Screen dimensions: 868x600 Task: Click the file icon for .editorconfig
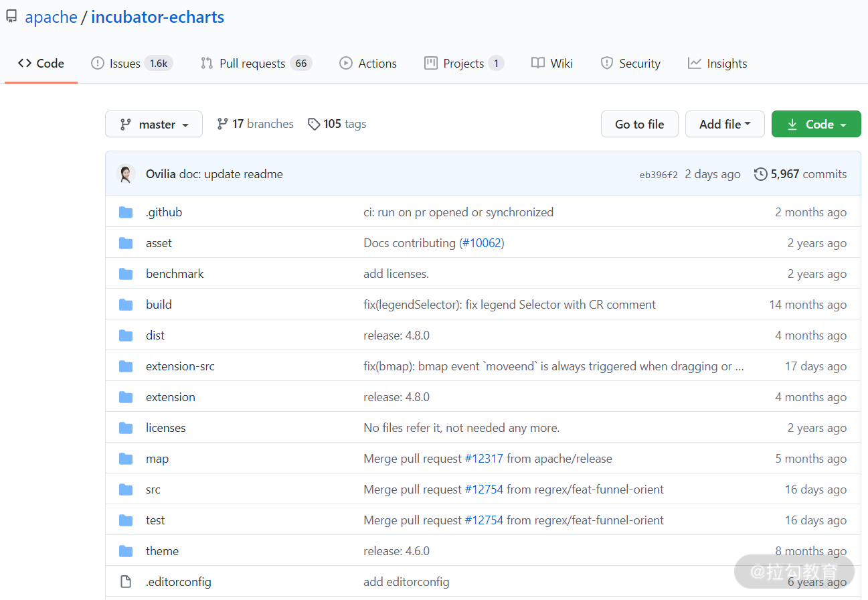coord(126,582)
